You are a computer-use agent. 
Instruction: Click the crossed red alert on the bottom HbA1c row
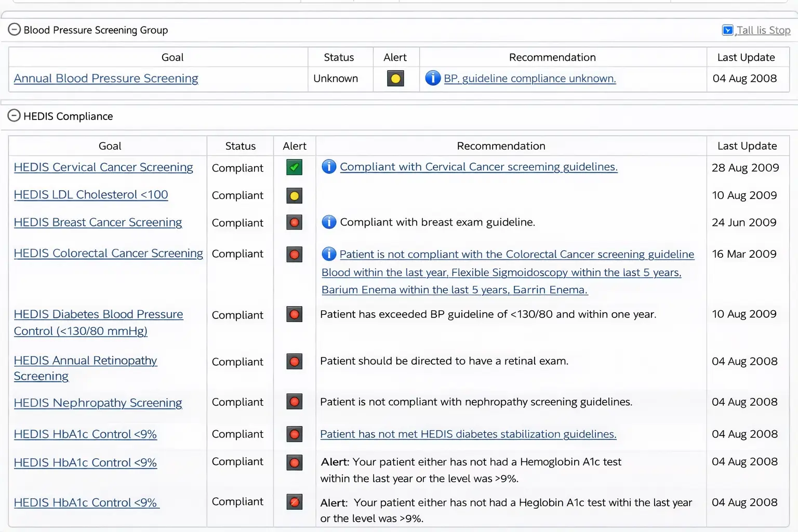(294, 502)
